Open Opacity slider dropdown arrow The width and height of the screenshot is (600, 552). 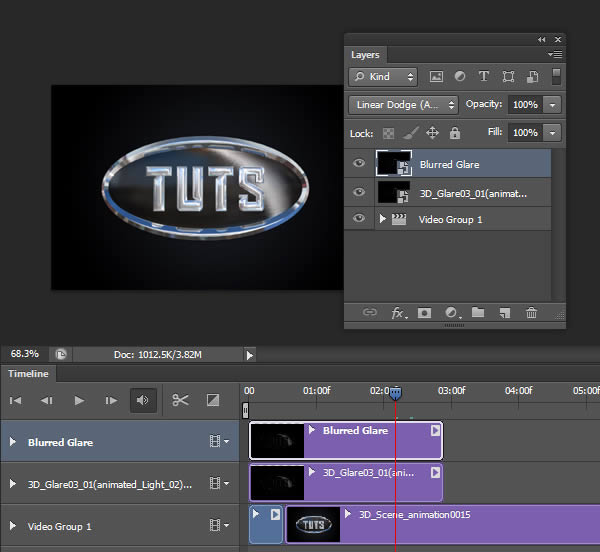point(552,105)
